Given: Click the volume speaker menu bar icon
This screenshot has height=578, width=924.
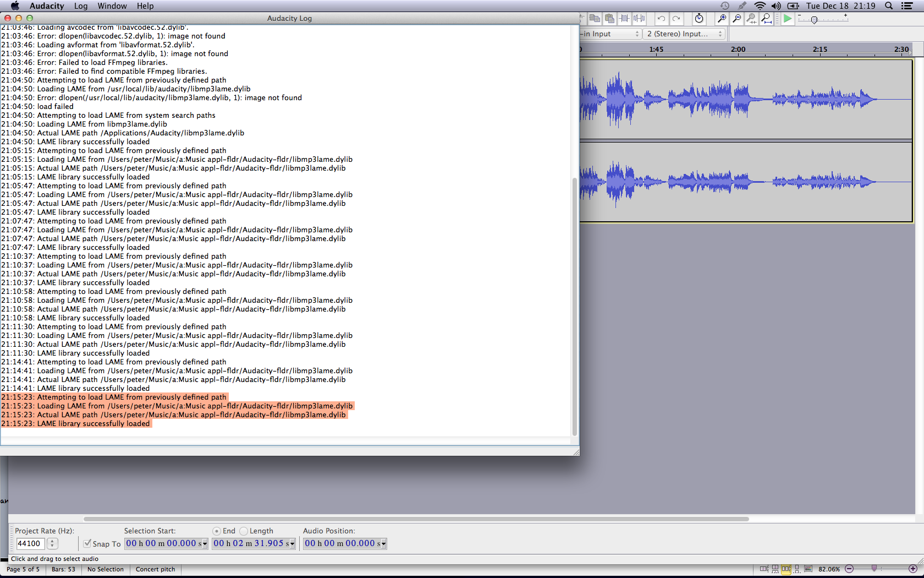Looking at the screenshot, I should (x=776, y=6).
